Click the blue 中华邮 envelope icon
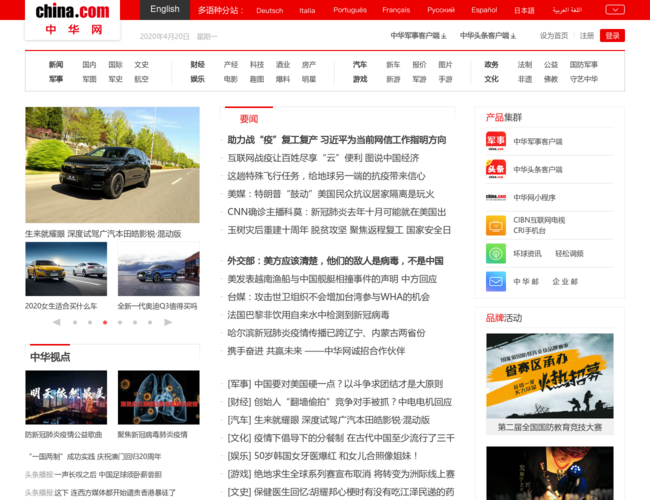Viewport: 650px width, 500px height. (x=496, y=282)
